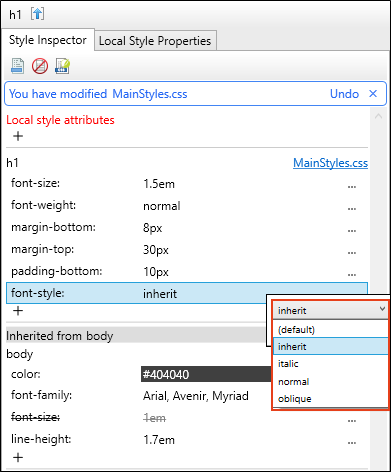Click the blue stylesheet document icon

click(x=17, y=66)
